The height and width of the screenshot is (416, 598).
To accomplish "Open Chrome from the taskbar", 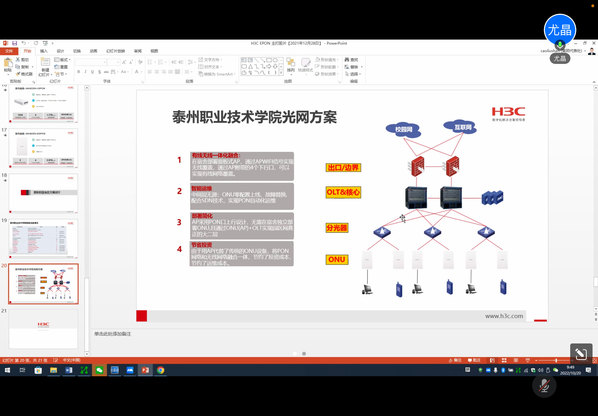I will point(161,370).
